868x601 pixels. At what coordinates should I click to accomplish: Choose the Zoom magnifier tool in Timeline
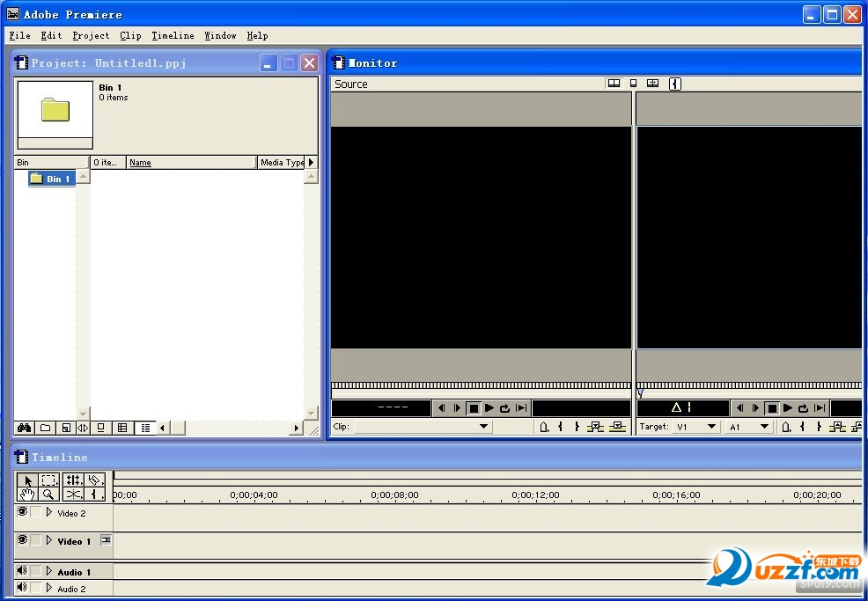tap(49, 495)
